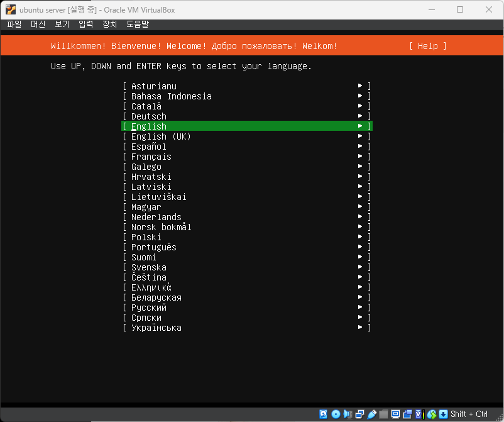Click the audio speaker status icon

pyautogui.click(x=348, y=414)
